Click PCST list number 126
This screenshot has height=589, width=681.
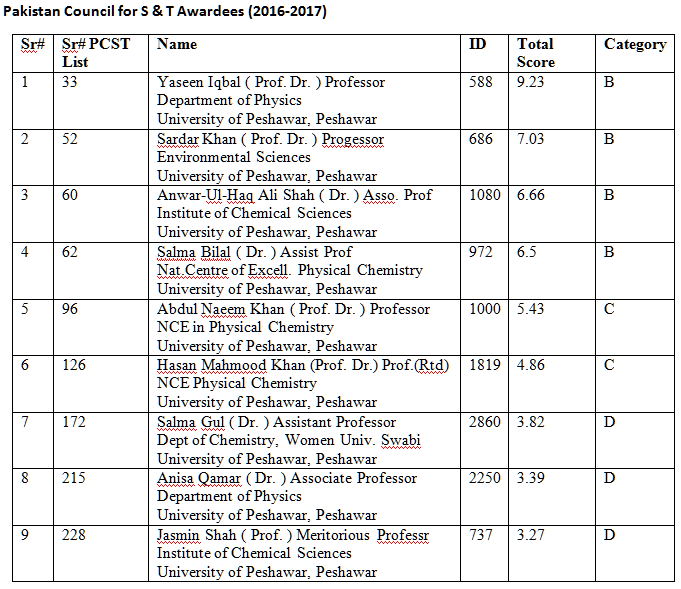coord(74,364)
